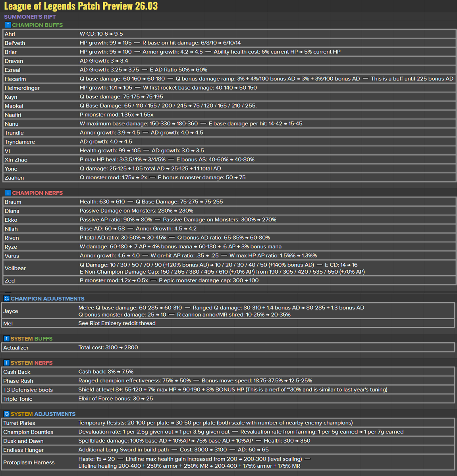Open the Riot Emizery reddit thread link
Image resolution: width=457 pixels, height=476 pixels.
click(117, 323)
